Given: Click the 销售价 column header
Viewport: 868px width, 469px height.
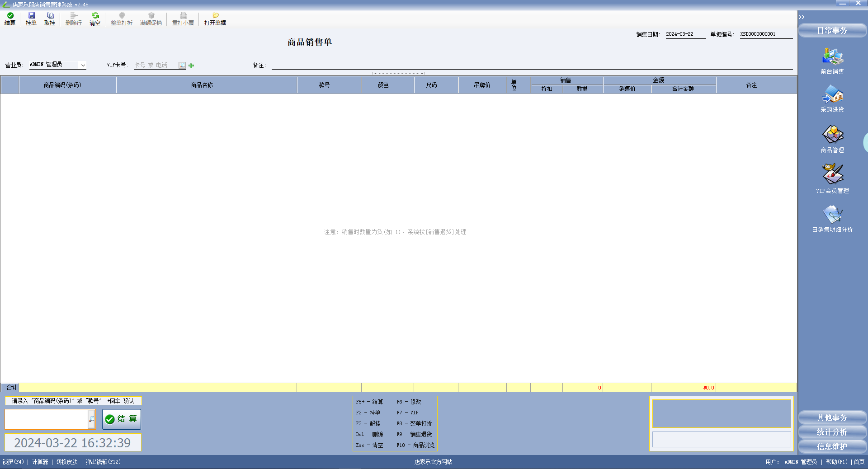Looking at the screenshot, I should (x=627, y=89).
